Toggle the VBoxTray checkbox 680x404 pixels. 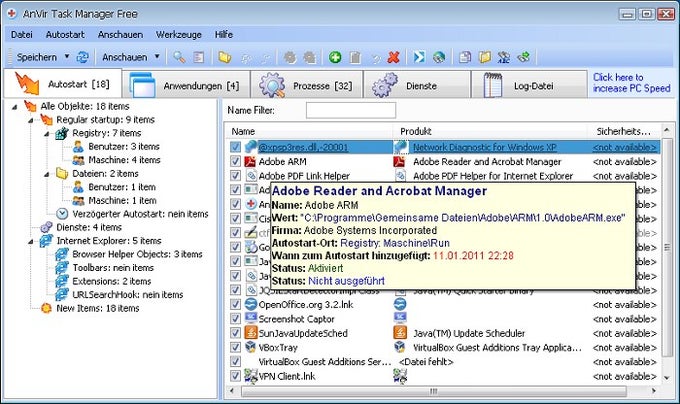235,347
